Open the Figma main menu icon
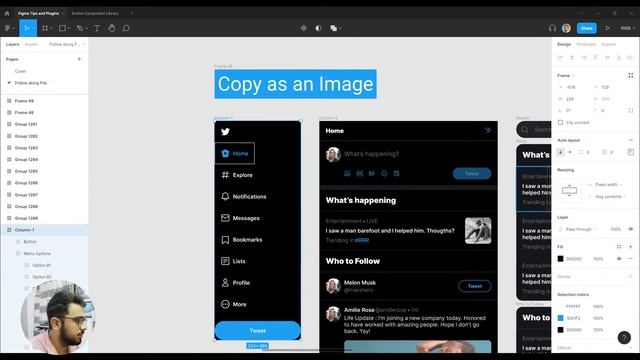The width and height of the screenshot is (640, 360). pyautogui.click(x=7, y=28)
